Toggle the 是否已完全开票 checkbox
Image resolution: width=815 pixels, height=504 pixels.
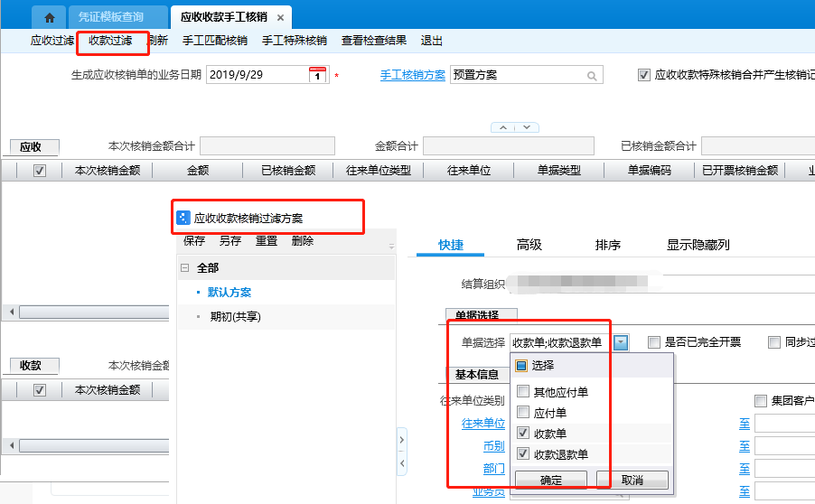pyautogui.click(x=654, y=342)
